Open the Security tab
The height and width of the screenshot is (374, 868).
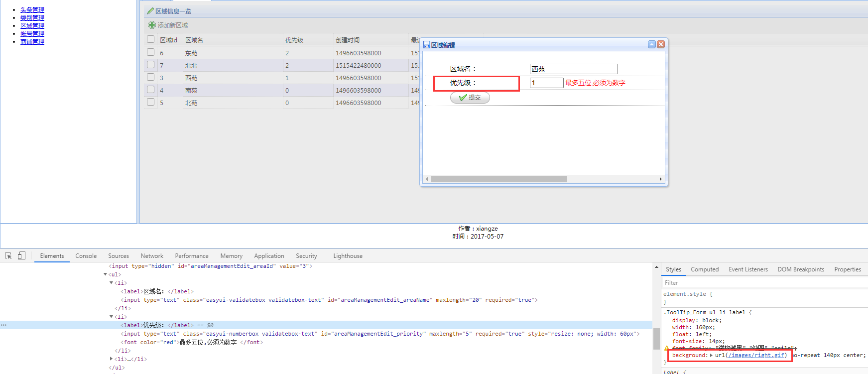click(306, 256)
